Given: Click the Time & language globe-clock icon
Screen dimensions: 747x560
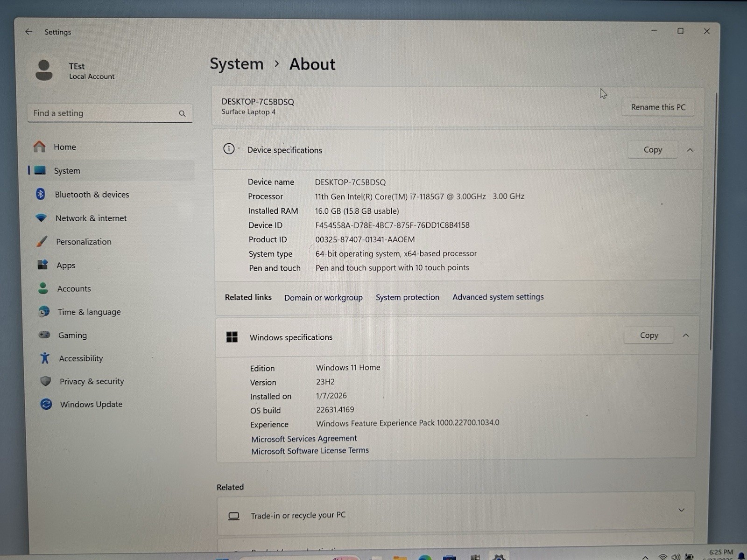Looking at the screenshot, I should pyautogui.click(x=44, y=311).
